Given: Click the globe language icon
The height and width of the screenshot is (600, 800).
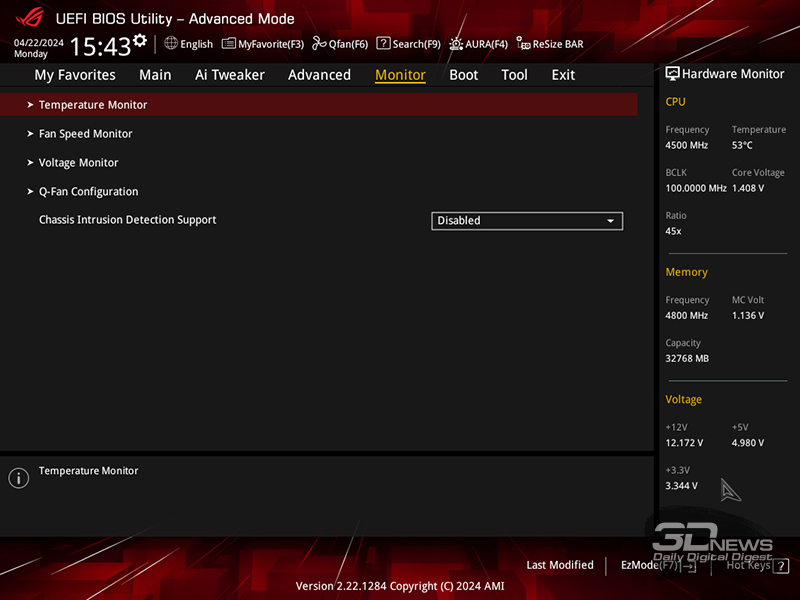Looking at the screenshot, I should pyautogui.click(x=171, y=43).
